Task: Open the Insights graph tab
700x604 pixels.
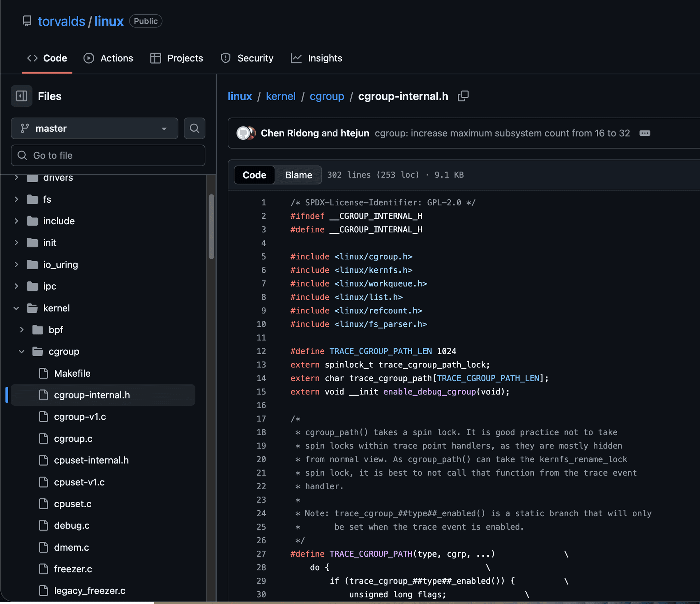Action: tap(317, 58)
